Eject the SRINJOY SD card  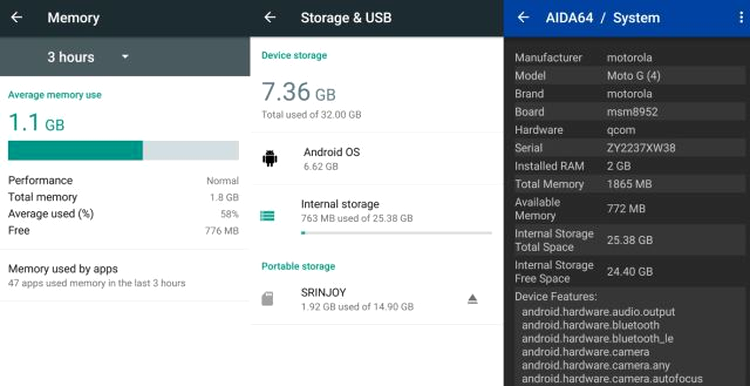(x=473, y=299)
